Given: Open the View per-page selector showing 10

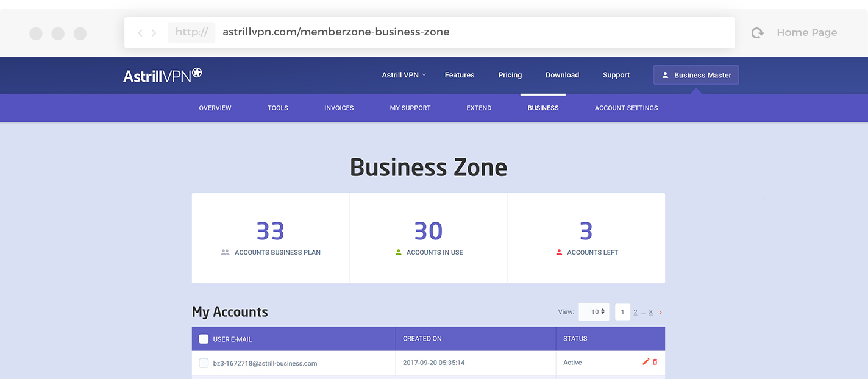Looking at the screenshot, I should 593,311.
